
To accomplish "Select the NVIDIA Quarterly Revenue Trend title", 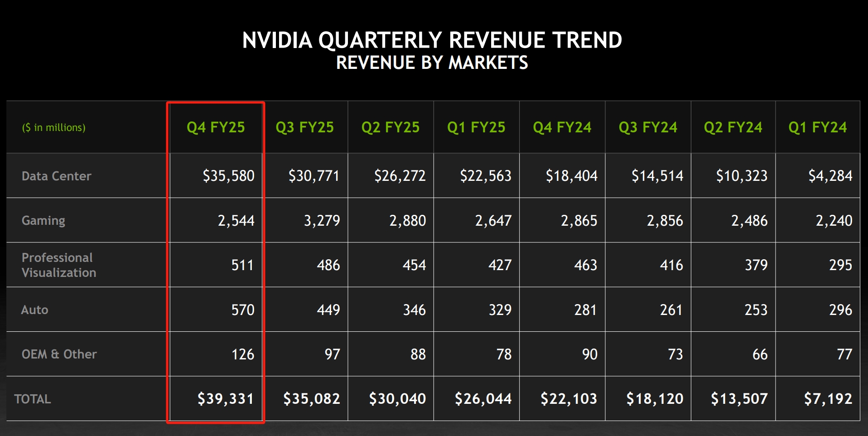I will tap(432, 40).
